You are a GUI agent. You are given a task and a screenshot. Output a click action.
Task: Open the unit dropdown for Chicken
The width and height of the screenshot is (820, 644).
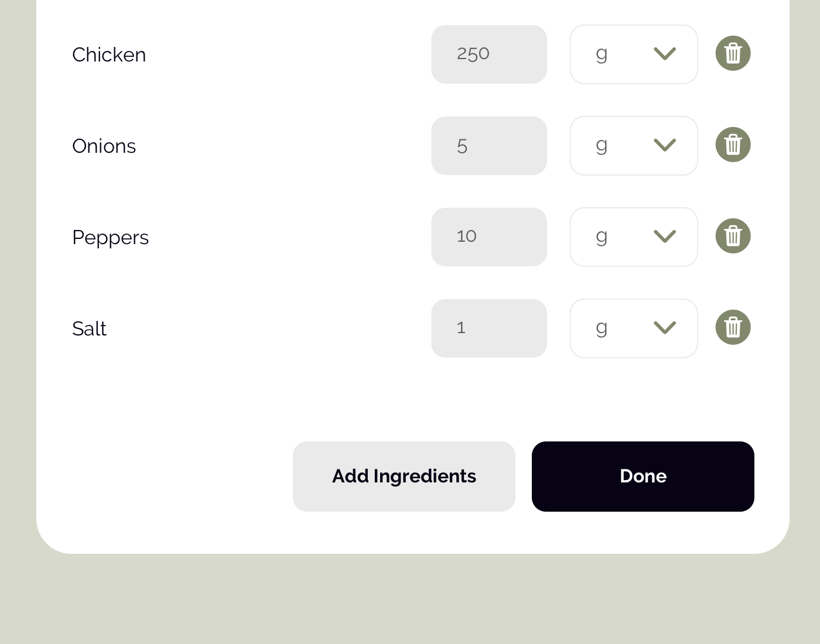pos(634,54)
